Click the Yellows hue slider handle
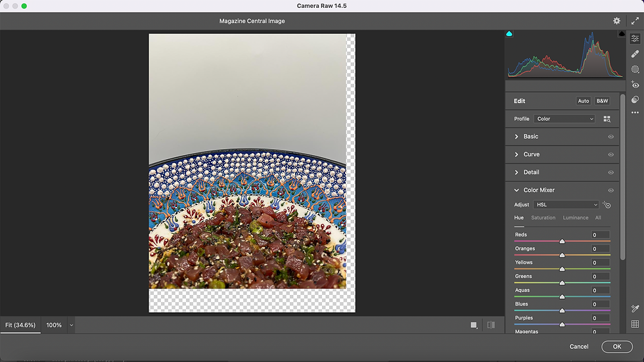The width and height of the screenshot is (644, 362). pos(562,269)
